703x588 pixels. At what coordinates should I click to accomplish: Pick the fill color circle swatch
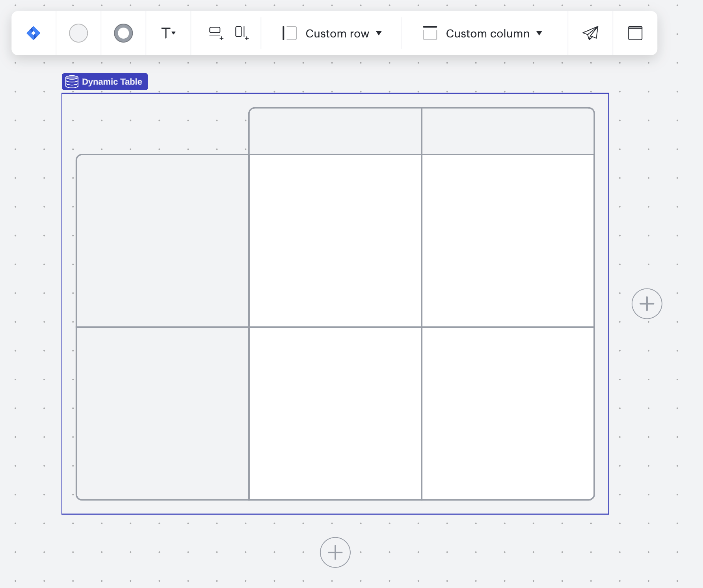(78, 33)
